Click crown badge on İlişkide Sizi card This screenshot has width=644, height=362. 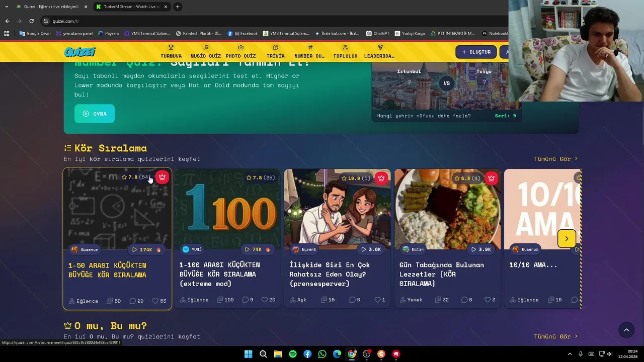[381, 178]
